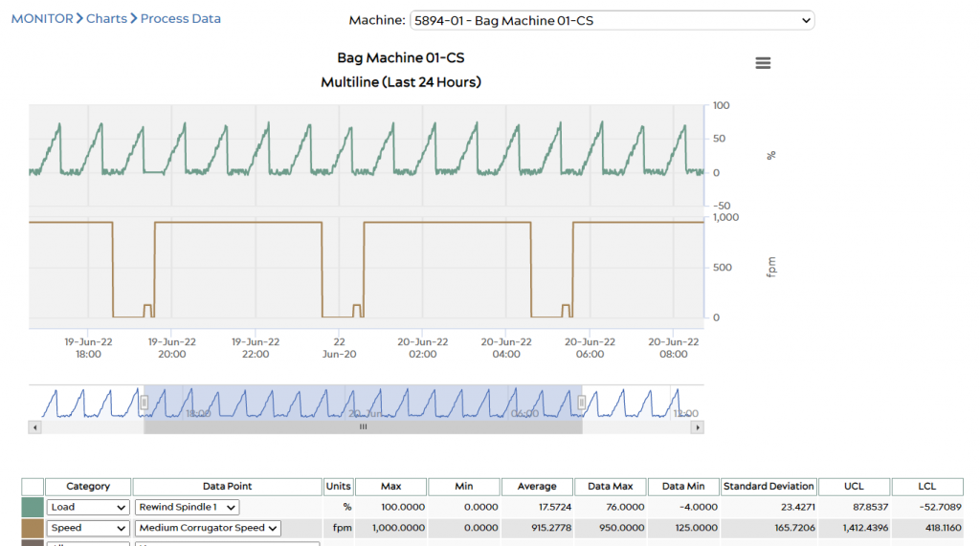The width and height of the screenshot is (980, 546).
Task: Open the Rewind Spindle 1 data point dropdown
Action: (187, 507)
